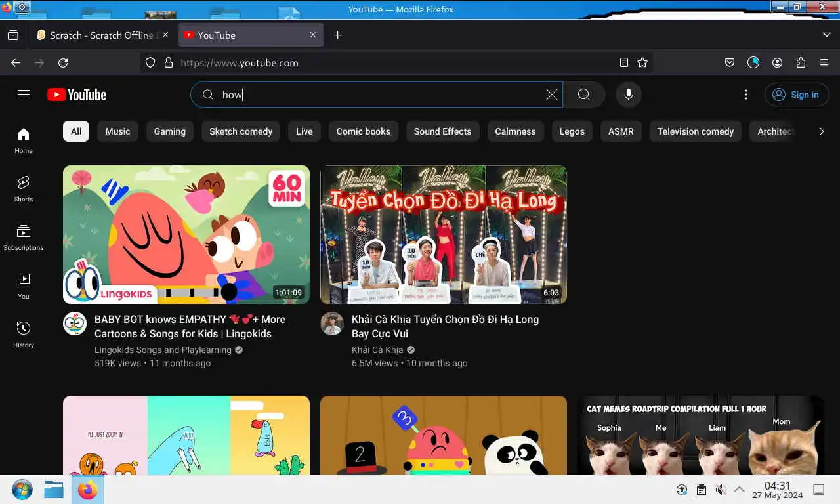
Task: Visit Lingokids Songs and Playlearning channel
Action: [x=163, y=350]
